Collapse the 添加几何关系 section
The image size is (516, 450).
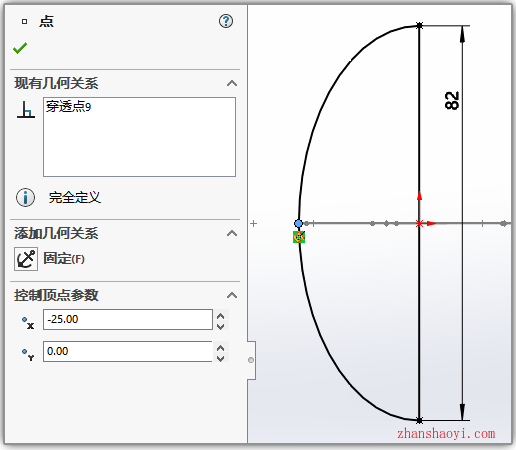click(232, 233)
